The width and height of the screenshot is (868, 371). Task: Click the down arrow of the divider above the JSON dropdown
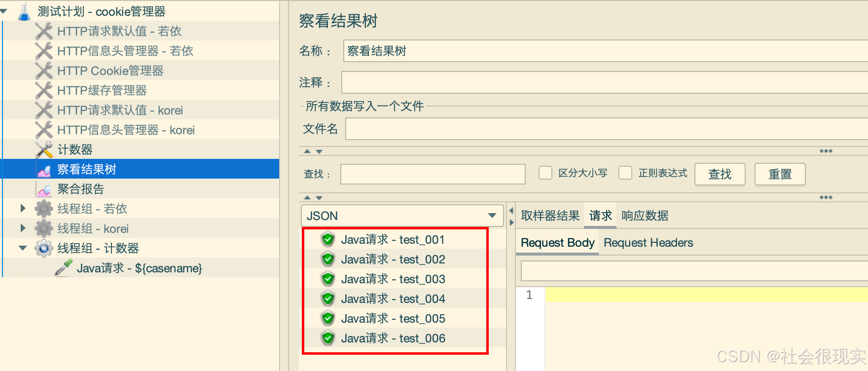coord(319,197)
